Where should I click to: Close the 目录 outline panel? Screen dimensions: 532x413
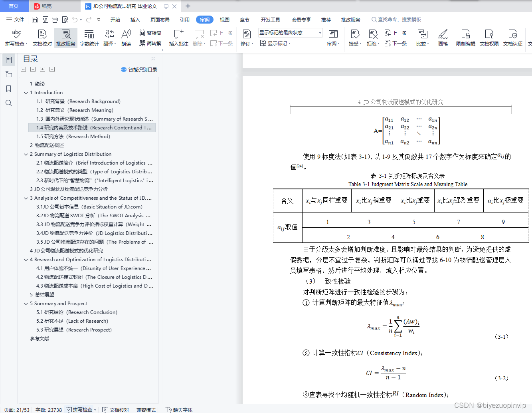(x=153, y=59)
